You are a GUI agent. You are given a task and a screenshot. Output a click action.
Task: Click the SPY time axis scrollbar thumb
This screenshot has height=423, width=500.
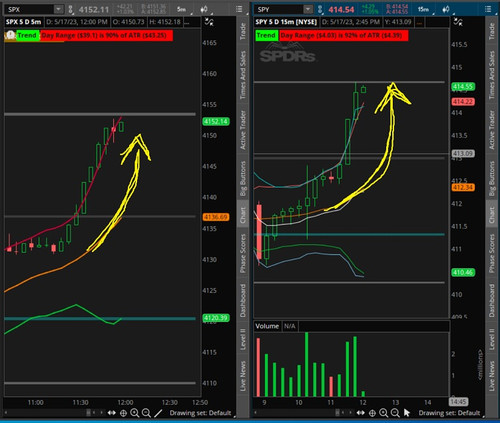click(338, 413)
